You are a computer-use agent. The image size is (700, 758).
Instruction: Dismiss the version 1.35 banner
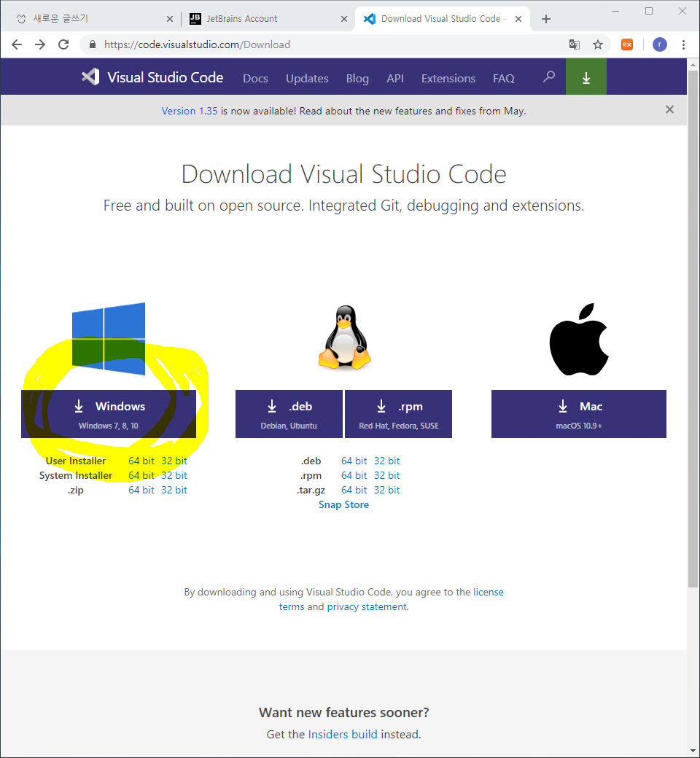point(669,110)
